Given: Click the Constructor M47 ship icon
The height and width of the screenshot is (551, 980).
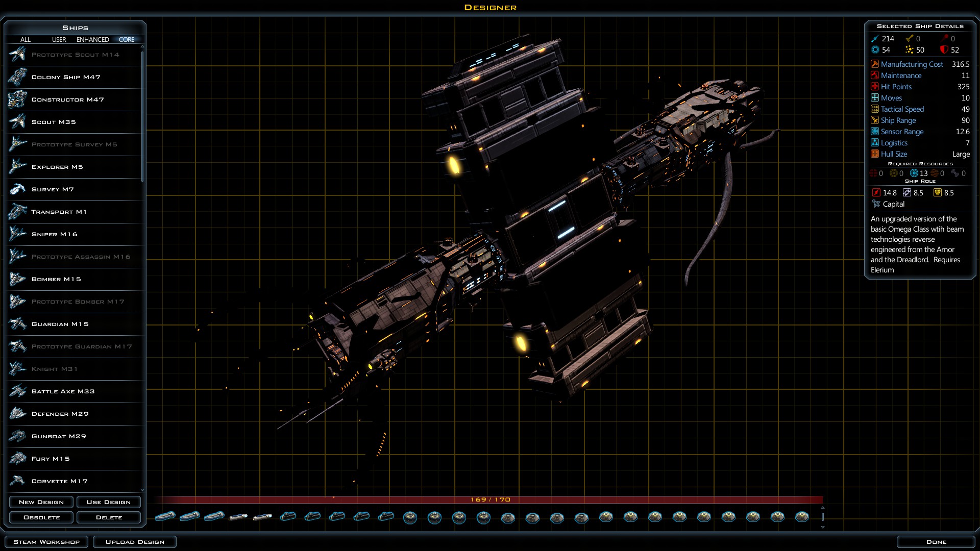Looking at the screenshot, I should [x=17, y=99].
